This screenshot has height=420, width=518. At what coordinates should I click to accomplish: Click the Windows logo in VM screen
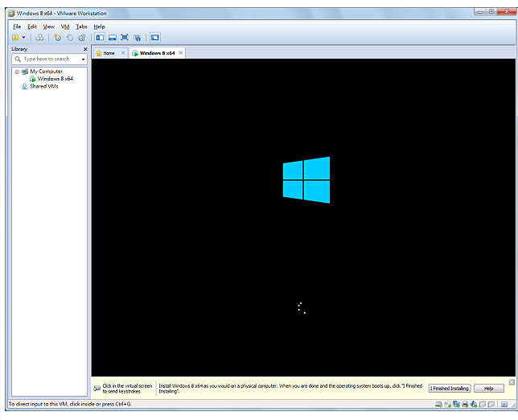306,180
